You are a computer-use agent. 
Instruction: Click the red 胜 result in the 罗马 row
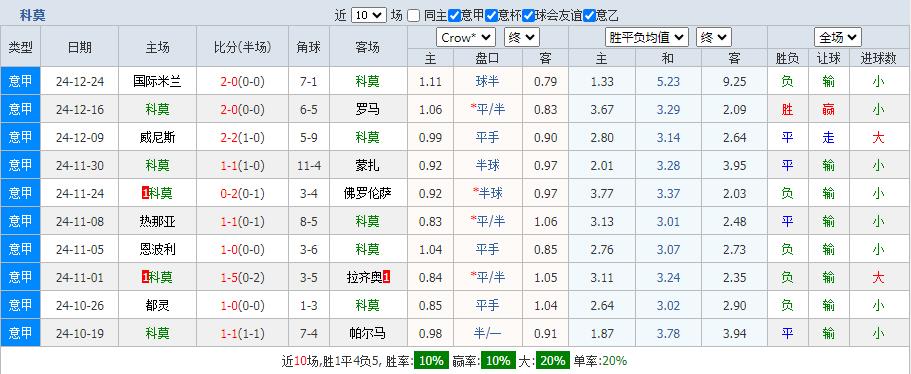click(787, 109)
